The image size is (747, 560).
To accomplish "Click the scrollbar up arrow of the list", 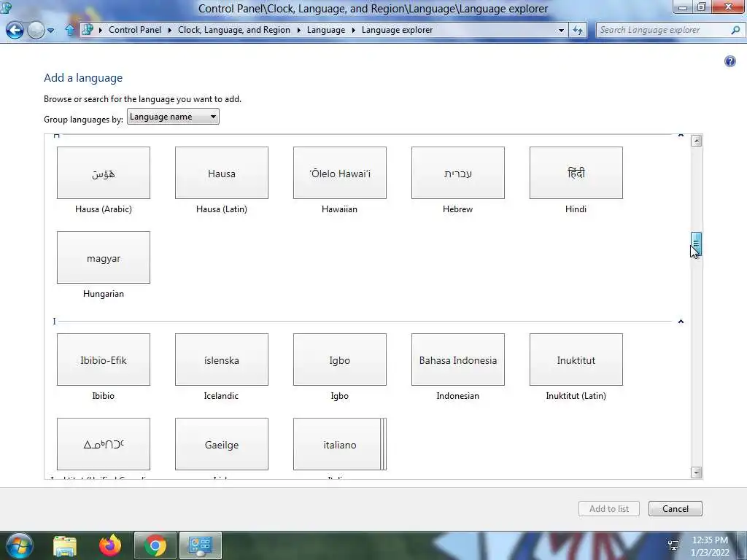I will [696, 141].
